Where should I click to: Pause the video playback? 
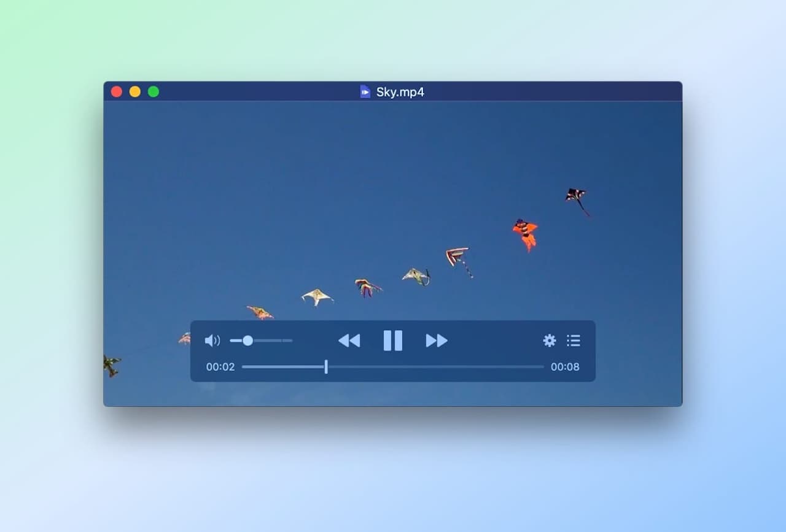(x=393, y=341)
